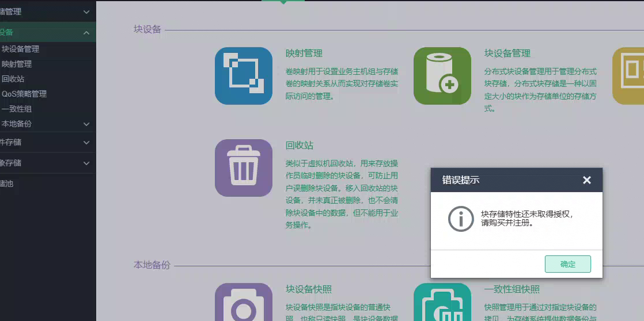Click the purple 回收站 trash can icon
This screenshot has width=644, height=321.
click(244, 167)
